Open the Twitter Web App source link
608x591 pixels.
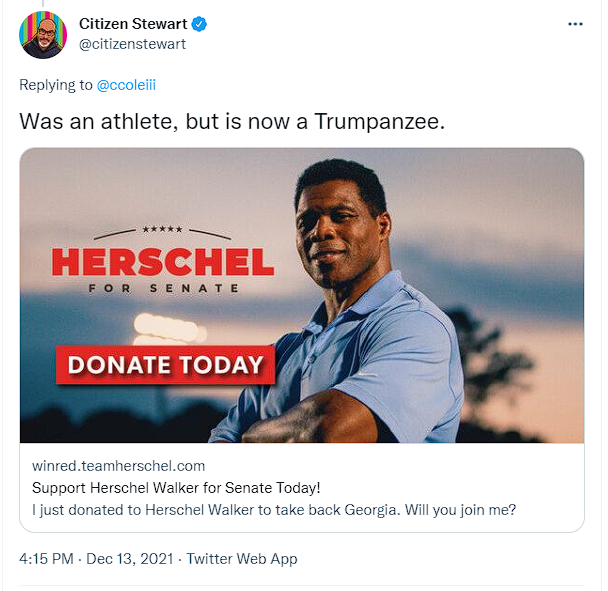(x=242, y=559)
